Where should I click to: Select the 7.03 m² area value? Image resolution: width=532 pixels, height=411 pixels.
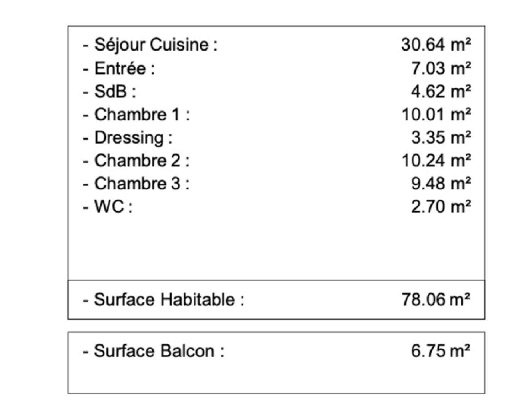tap(441, 68)
